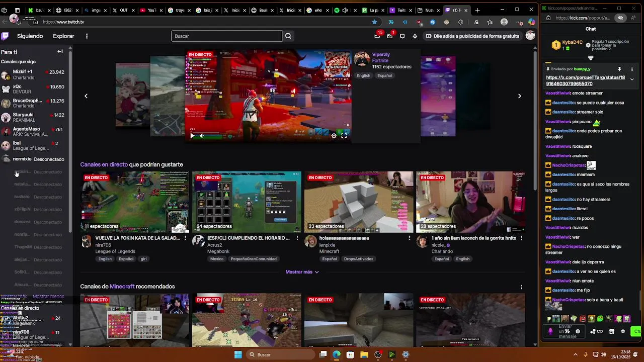
Task: Open Kick chat shop icon
Action: 612,331
